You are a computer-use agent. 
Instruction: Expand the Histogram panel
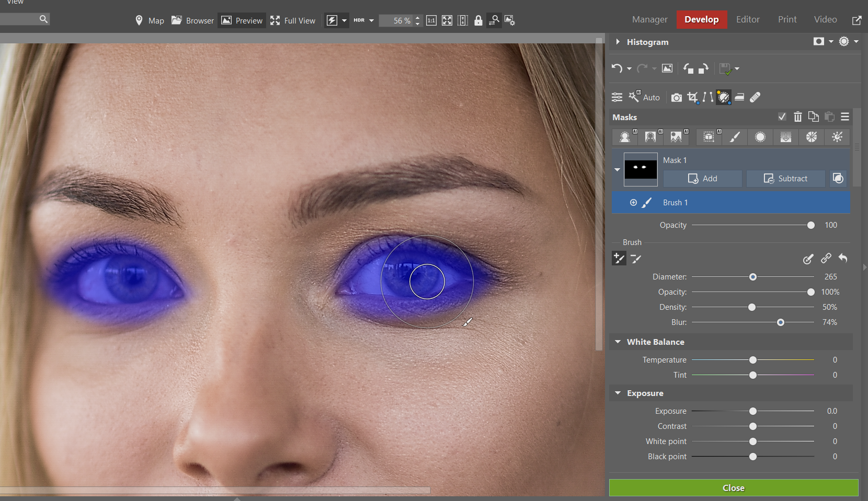click(x=618, y=42)
